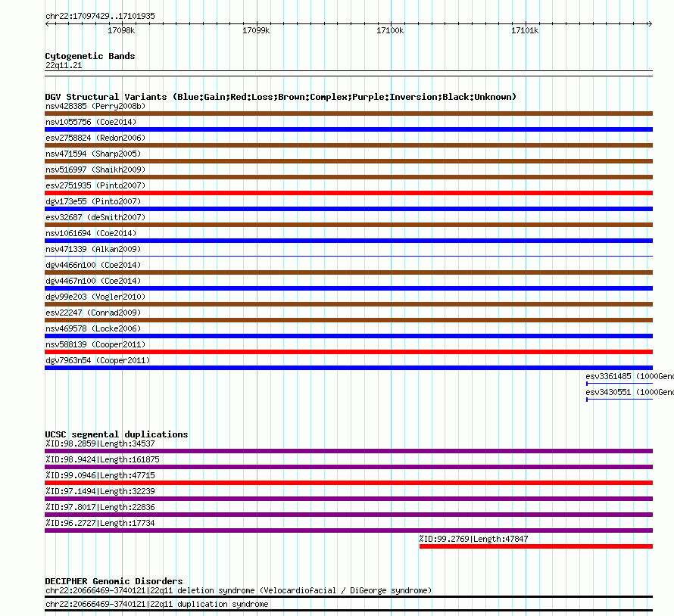The height and width of the screenshot is (616, 674).
Task: Open the nsv588139 (Cooper2011) red loss bar
Action: pos(348,352)
